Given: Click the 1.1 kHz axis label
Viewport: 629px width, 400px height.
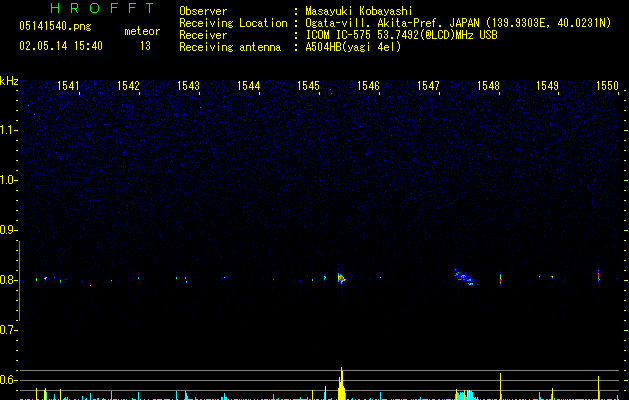Looking at the screenshot, I should click(8, 130).
